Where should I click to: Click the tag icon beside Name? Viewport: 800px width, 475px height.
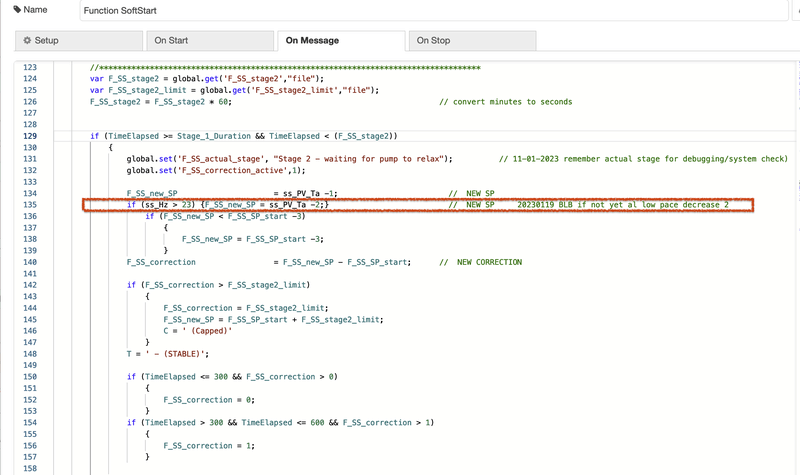click(x=17, y=10)
